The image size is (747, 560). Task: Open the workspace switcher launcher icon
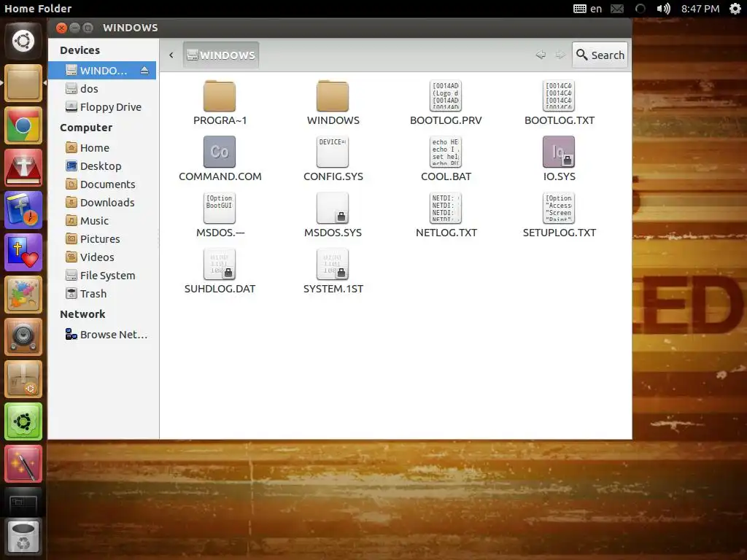click(23, 503)
